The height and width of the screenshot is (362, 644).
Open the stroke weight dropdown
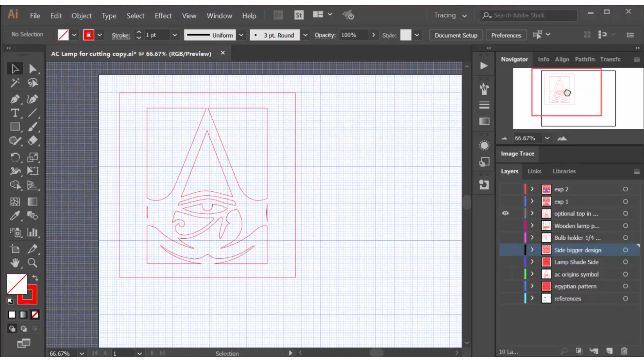(174, 35)
